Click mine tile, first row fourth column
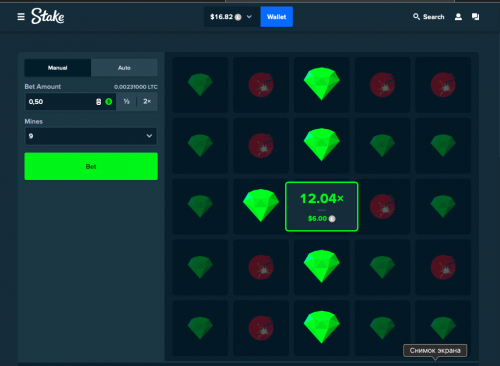Viewport: 500px width, 366px height. coord(382,85)
